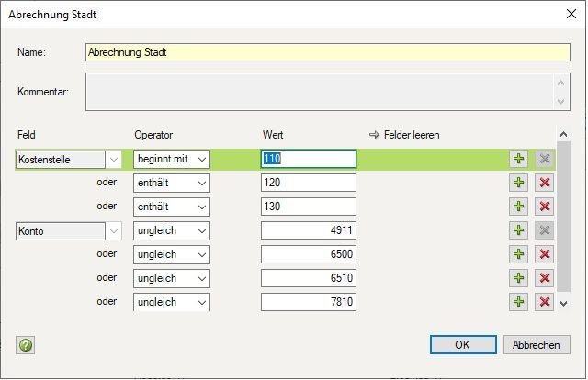The image size is (588, 380).
Task: Open the Konto field dropdown
Action: (x=113, y=230)
